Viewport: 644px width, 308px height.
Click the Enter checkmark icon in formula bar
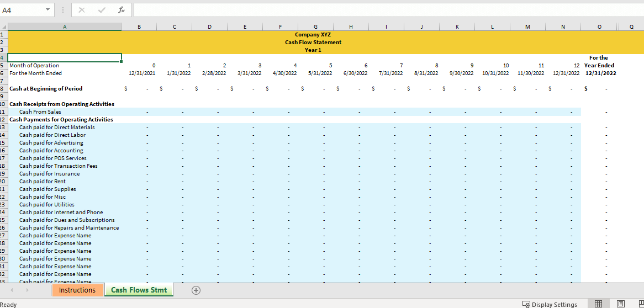(101, 10)
